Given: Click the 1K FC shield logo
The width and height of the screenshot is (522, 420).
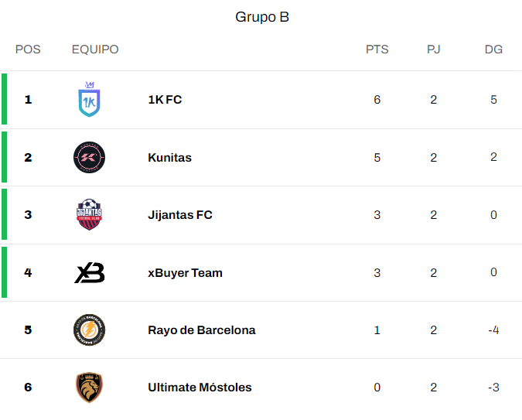Looking at the screenshot, I should tap(89, 99).
